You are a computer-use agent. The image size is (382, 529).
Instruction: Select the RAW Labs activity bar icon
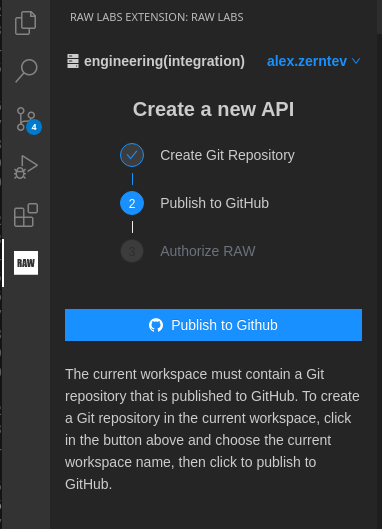pyautogui.click(x=26, y=263)
